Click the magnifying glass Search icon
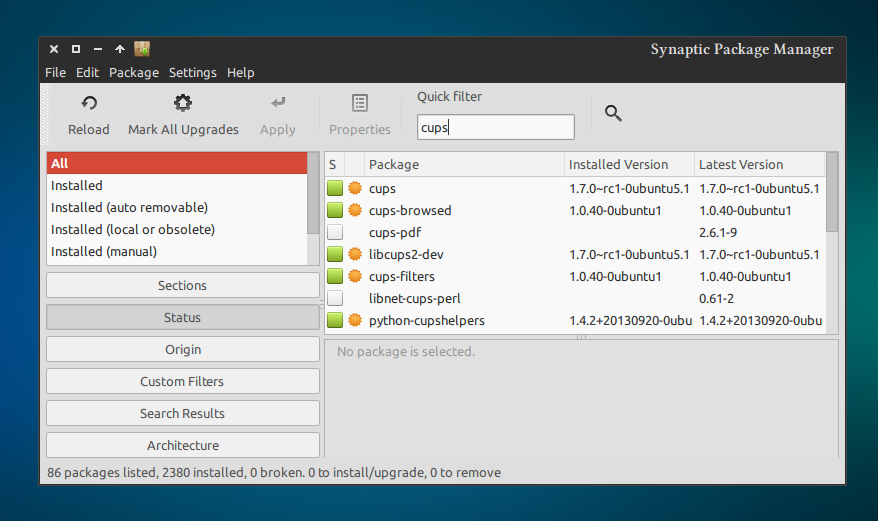Image resolution: width=878 pixels, height=521 pixels. [613, 113]
